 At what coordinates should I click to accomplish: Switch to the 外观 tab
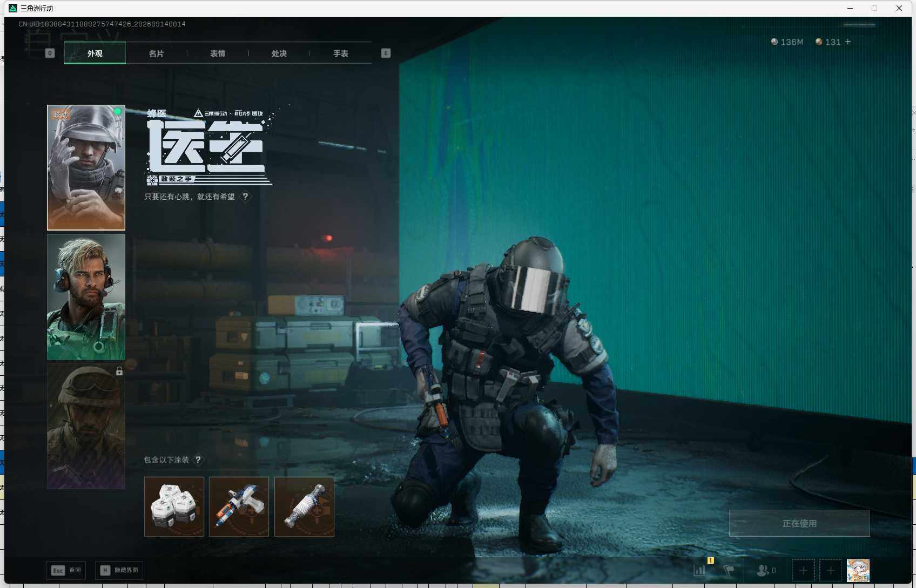pyautogui.click(x=95, y=53)
